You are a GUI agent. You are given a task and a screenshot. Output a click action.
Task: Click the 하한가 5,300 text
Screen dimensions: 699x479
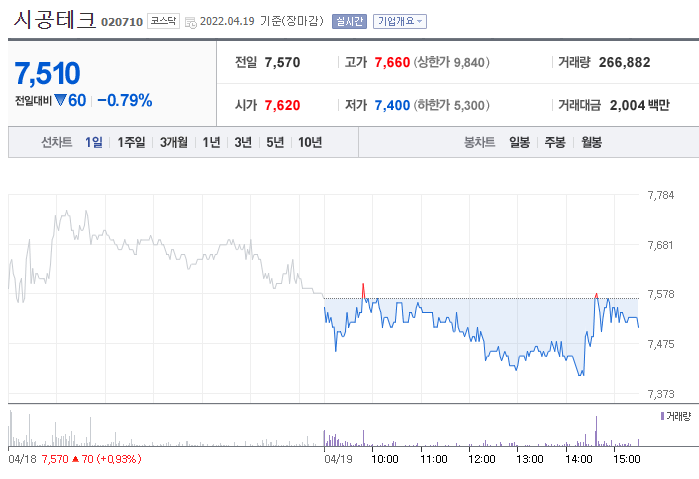click(452, 105)
